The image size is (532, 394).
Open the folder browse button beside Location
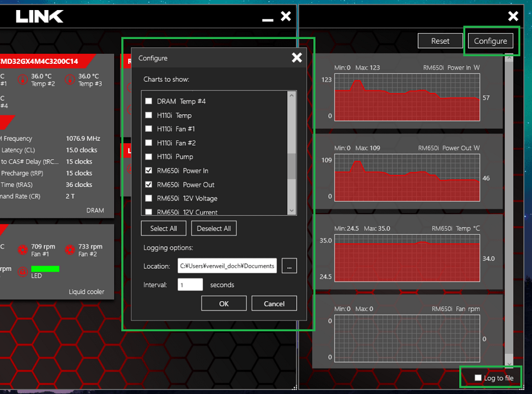tap(289, 266)
